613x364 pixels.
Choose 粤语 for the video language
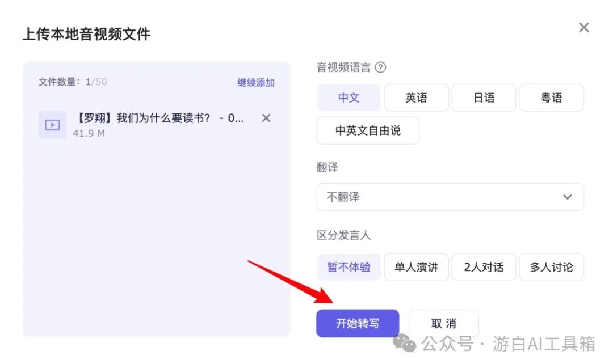[551, 98]
